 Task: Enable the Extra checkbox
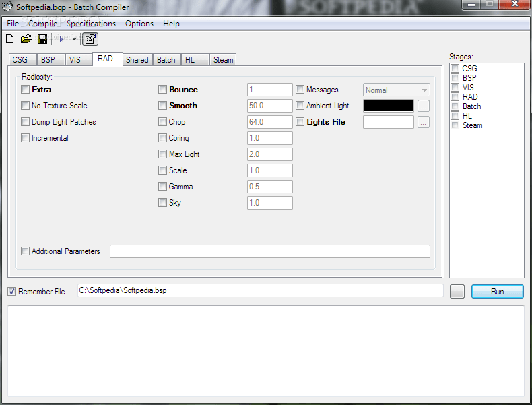coord(25,90)
